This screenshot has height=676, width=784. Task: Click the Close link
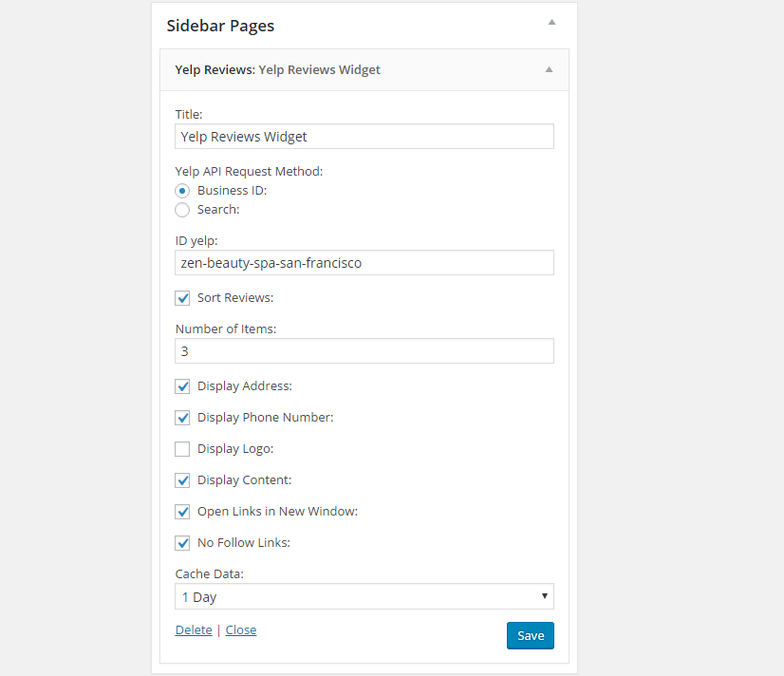pos(241,630)
